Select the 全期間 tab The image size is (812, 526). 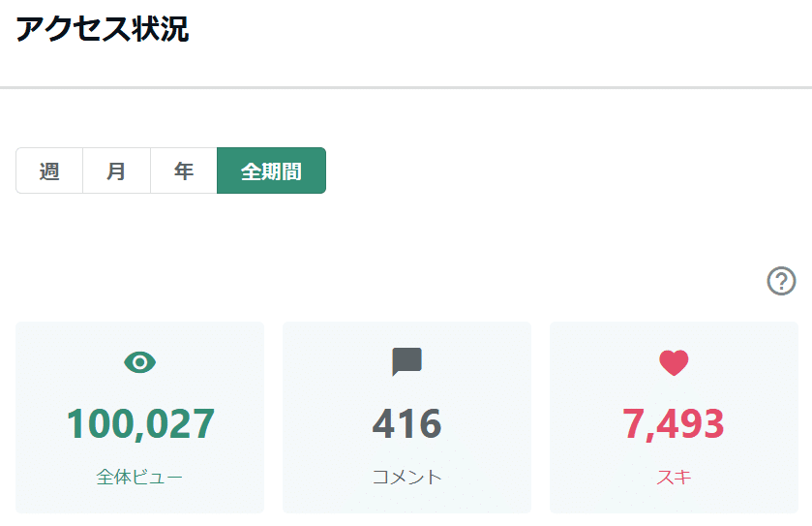pyautogui.click(x=271, y=171)
